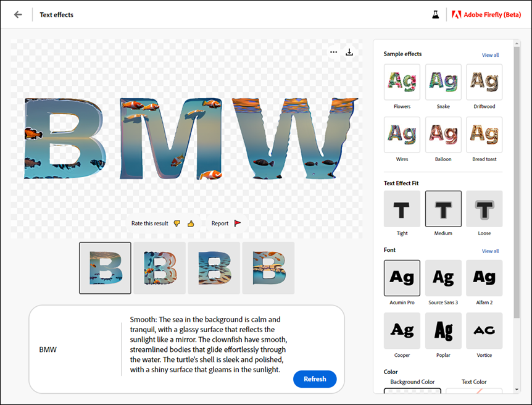Give the result a thumbs up

coord(191,223)
